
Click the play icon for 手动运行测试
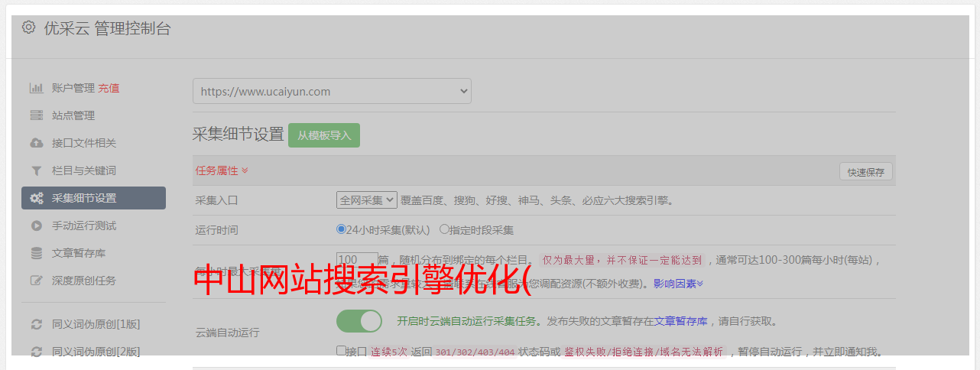(x=36, y=226)
